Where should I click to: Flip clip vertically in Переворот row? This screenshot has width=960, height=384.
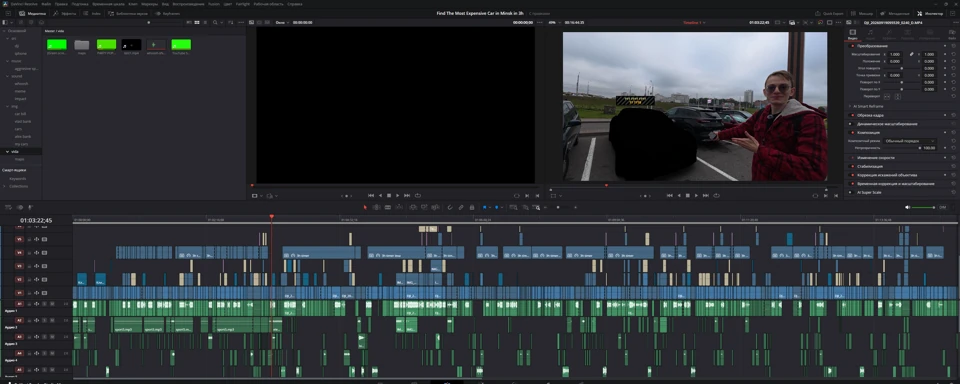(898, 96)
